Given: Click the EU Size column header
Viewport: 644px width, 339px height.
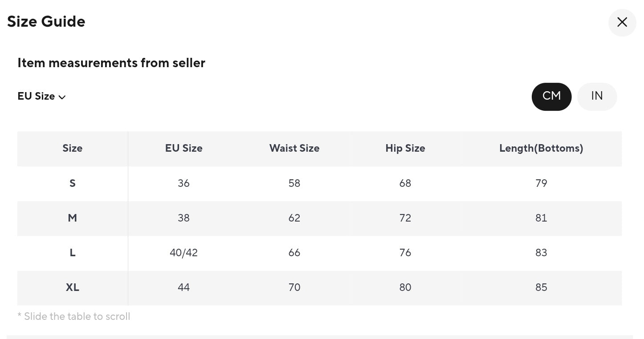Looking at the screenshot, I should coord(183,148).
